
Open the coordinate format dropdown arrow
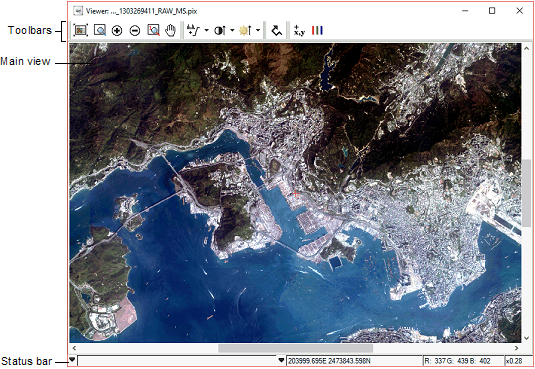coord(281,360)
